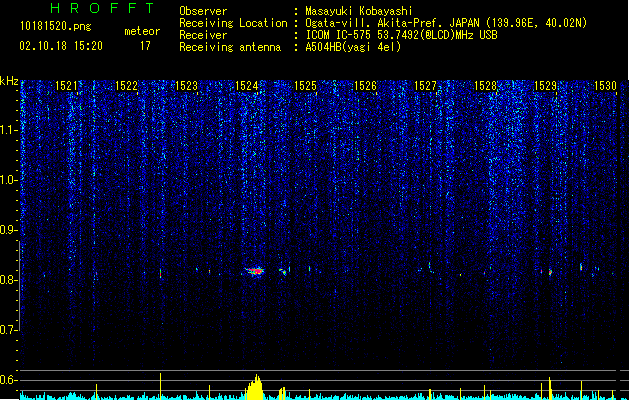Click the 0.6 kHz axis label

(x=8, y=380)
